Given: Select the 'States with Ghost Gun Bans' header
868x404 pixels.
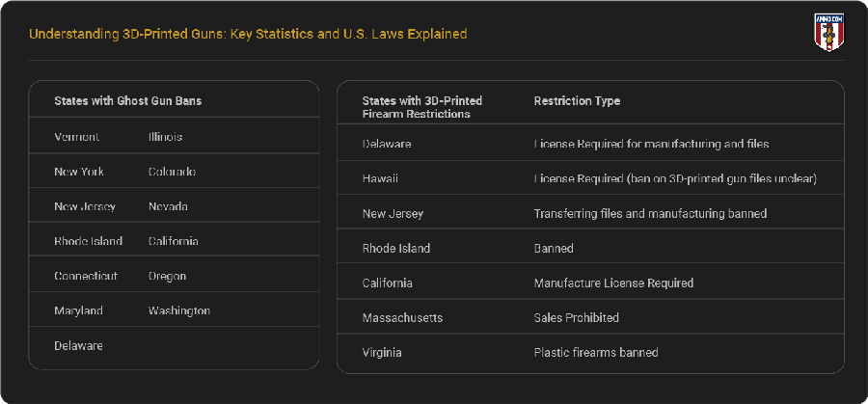Looking at the screenshot, I should pos(127,100).
